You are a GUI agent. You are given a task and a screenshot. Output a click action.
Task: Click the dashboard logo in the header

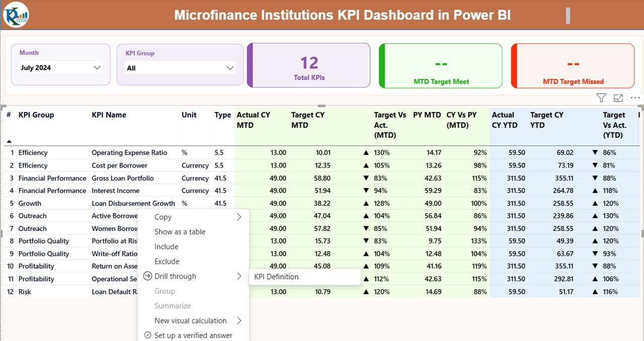tap(16, 15)
